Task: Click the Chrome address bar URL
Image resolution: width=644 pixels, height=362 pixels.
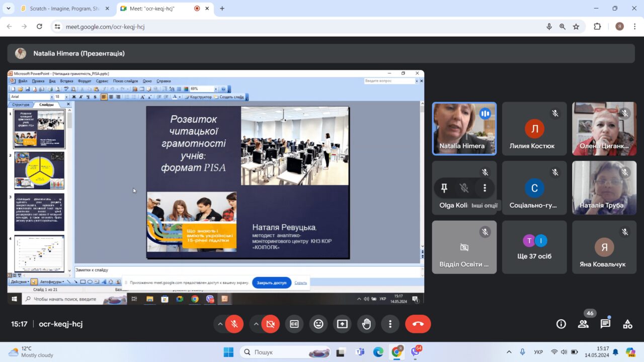Action: pyautogui.click(x=105, y=27)
